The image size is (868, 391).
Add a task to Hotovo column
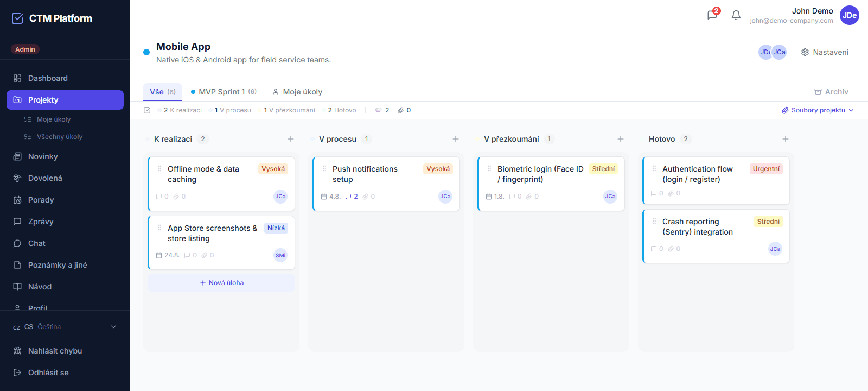[x=786, y=139]
